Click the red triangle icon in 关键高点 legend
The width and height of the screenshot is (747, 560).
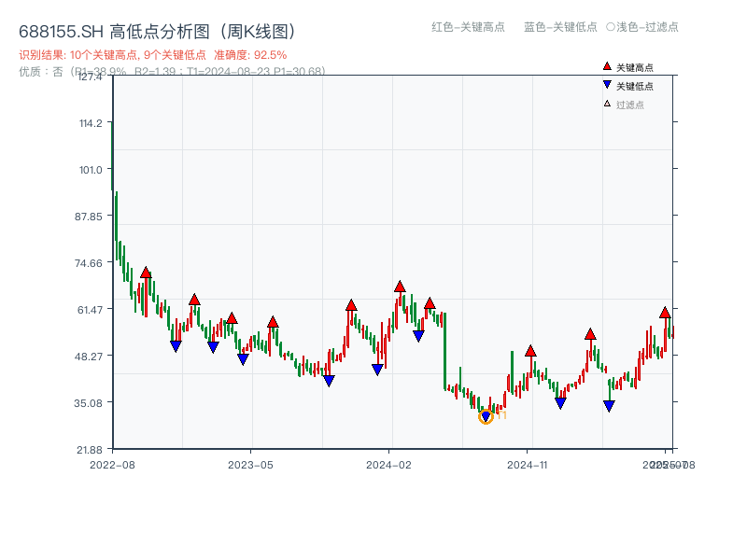click(607, 66)
